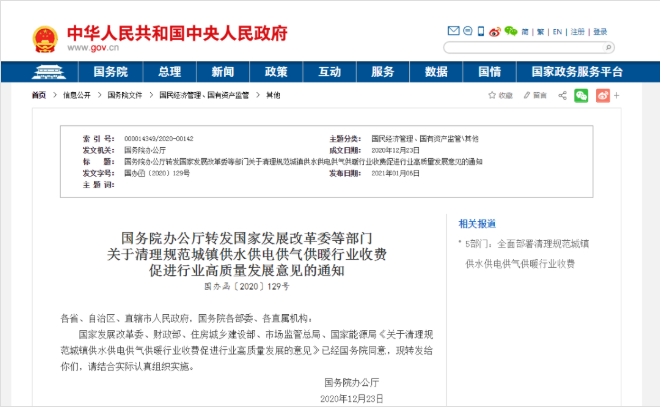Click the 登录 login link
The width and height of the screenshot is (661, 408).
click(x=600, y=32)
